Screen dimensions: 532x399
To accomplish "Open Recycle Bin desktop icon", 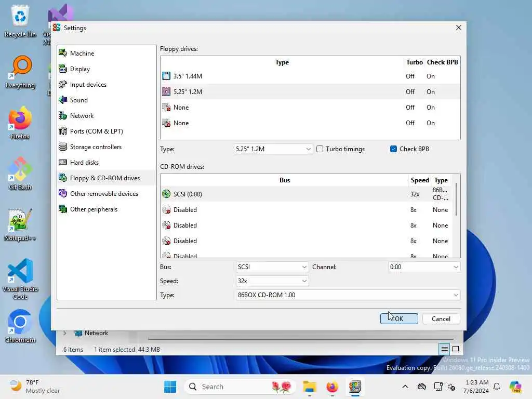I will 20,21.
